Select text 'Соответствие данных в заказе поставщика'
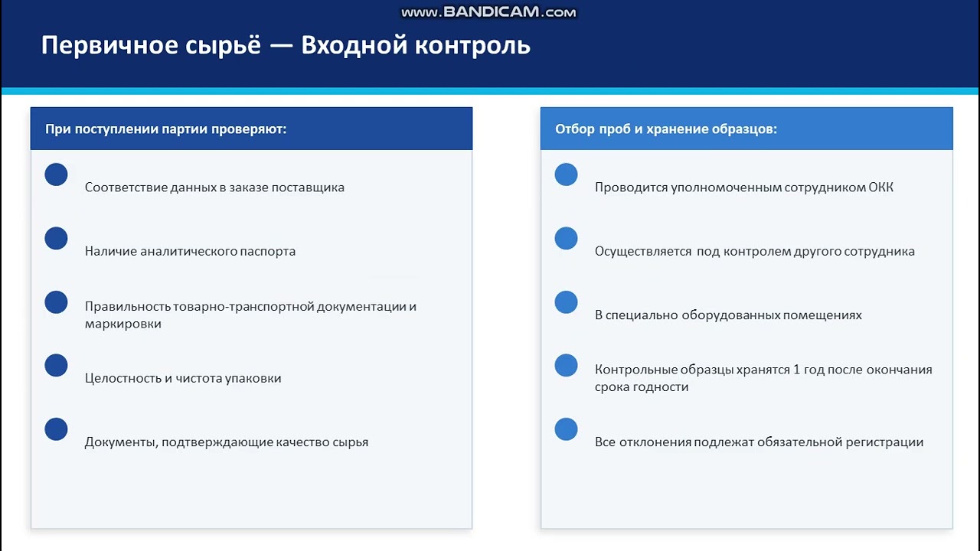The image size is (980, 551). coord(214,187)
